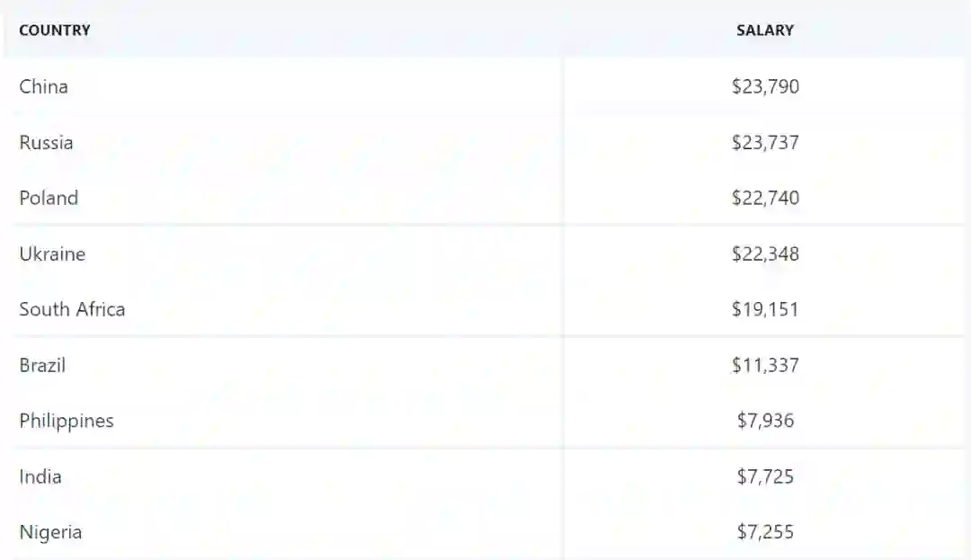The height and width of the screenshot is (560, 971).
Task: Click the COUNTRY column header
Action: click(55, 31)
